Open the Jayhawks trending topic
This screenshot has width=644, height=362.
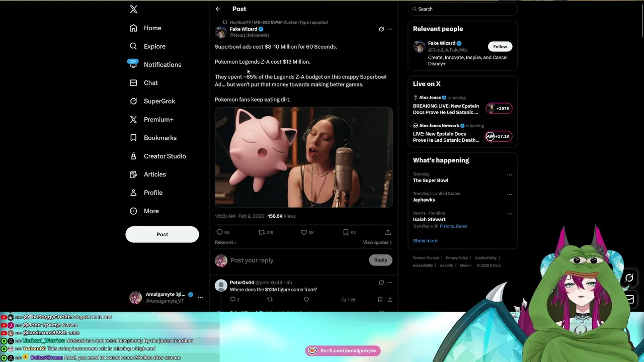(424, 200)
